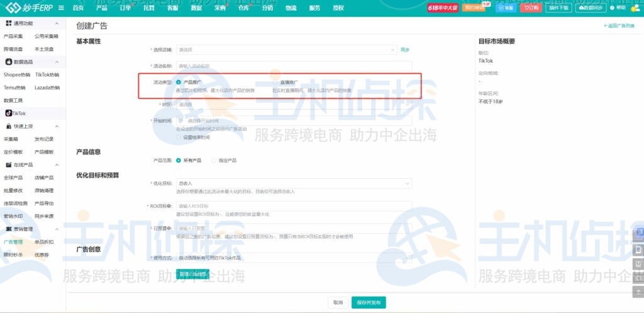This screenshot has height=313, width=644.
Task: Click the 日预算 help tooltip icon
Action: 169,228
